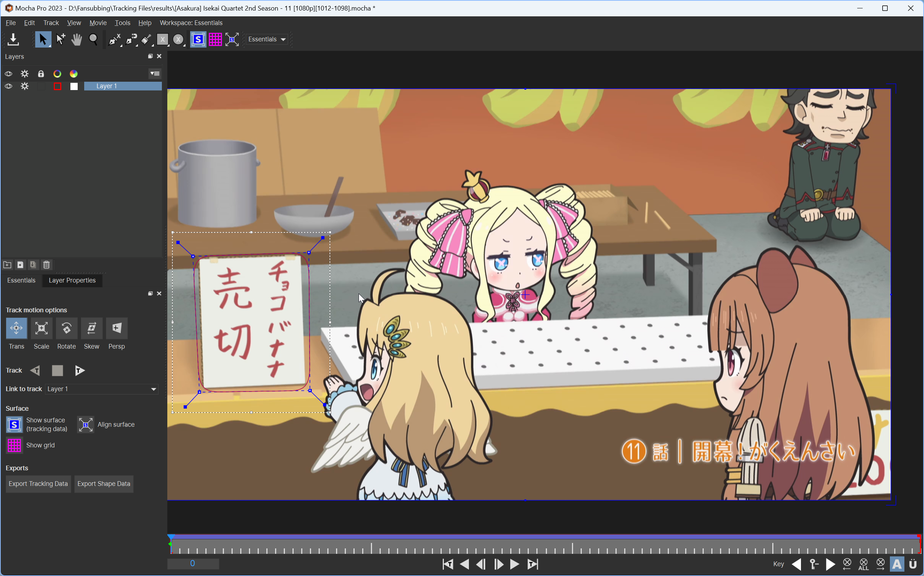
Task: Select the Add Point to shape tool
Action: tap(60, 39)
